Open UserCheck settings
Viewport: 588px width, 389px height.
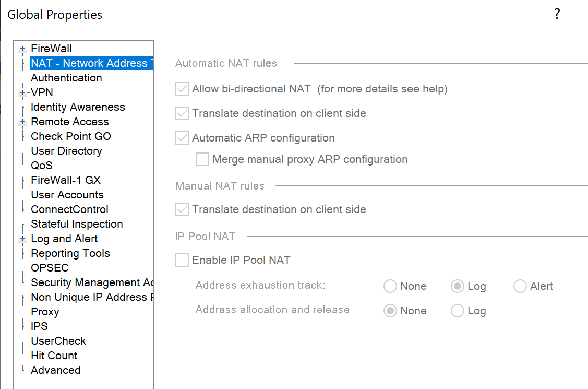coord(58,341)
